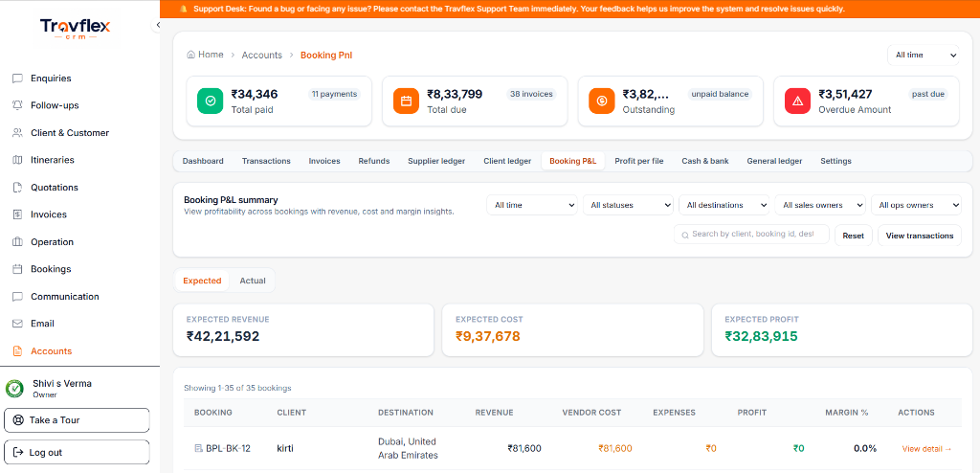Click the search magnifier icon
Image resolution: width=980 pixels, height=473 pixels.
click(x=685, y=235)
